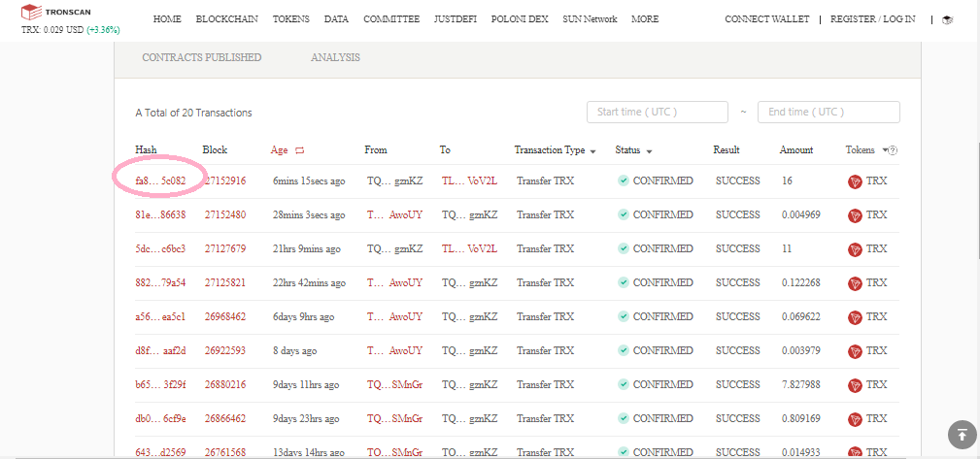Open block 26880216

[225, 384]
